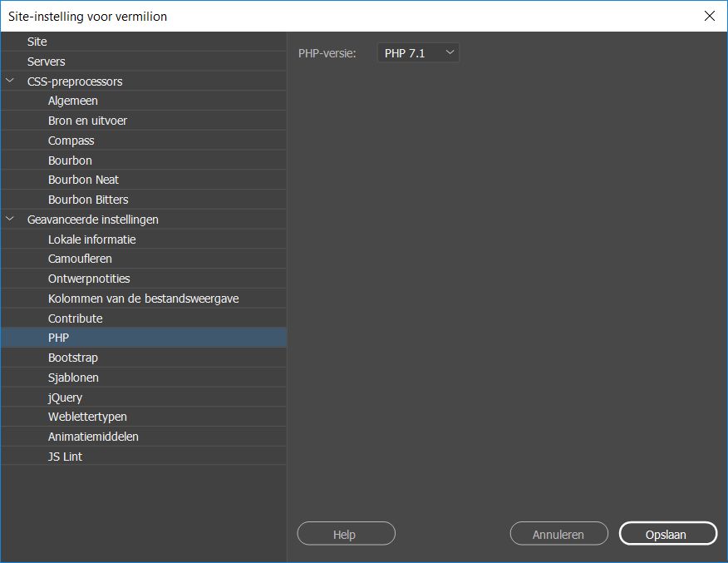The image size is (728, 563).
Task: Select the Contribute item
Action: click(x=144, y=319)
